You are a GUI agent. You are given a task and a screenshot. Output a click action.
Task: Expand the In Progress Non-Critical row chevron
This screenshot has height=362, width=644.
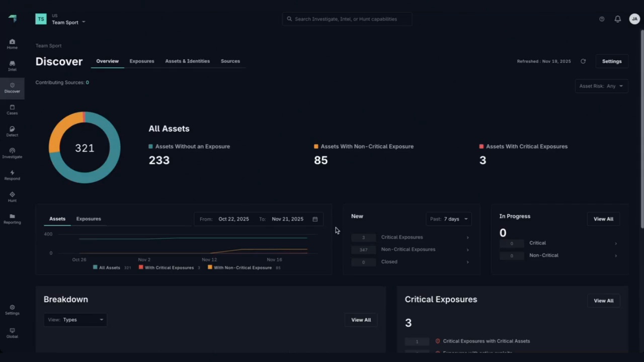tap(615, 255)
